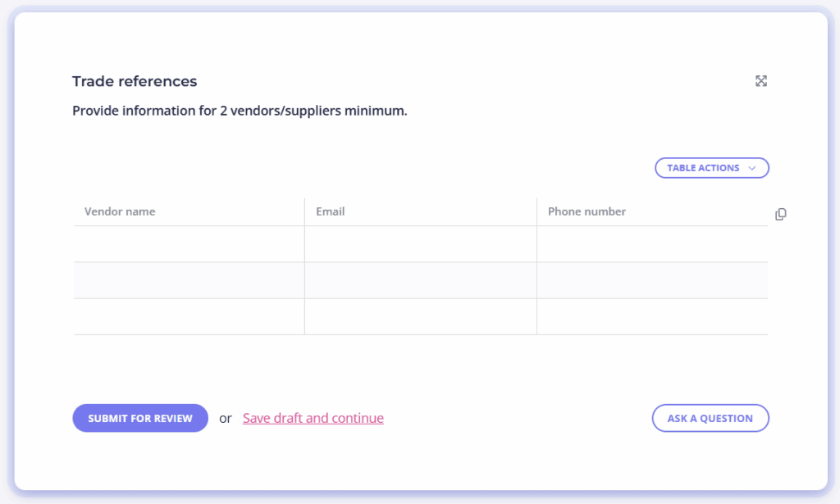Select first row Vendor name cell

click(189, 244)
